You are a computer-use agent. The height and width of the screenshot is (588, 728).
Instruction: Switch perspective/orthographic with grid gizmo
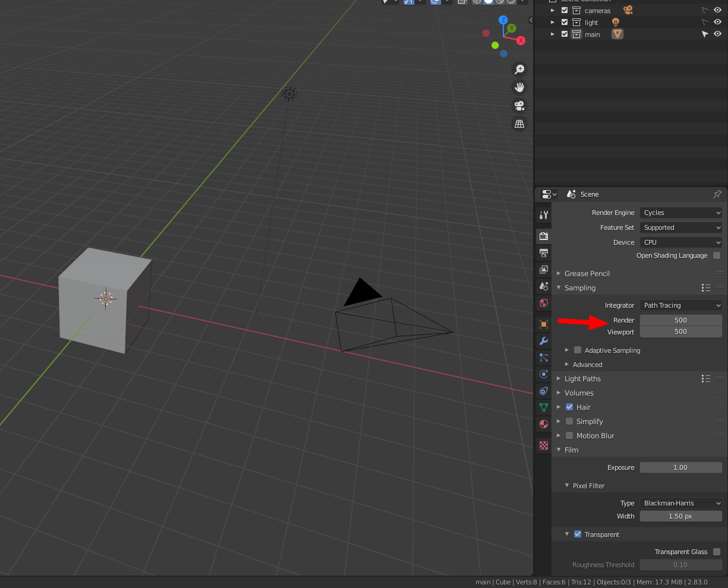pos(519,124)
